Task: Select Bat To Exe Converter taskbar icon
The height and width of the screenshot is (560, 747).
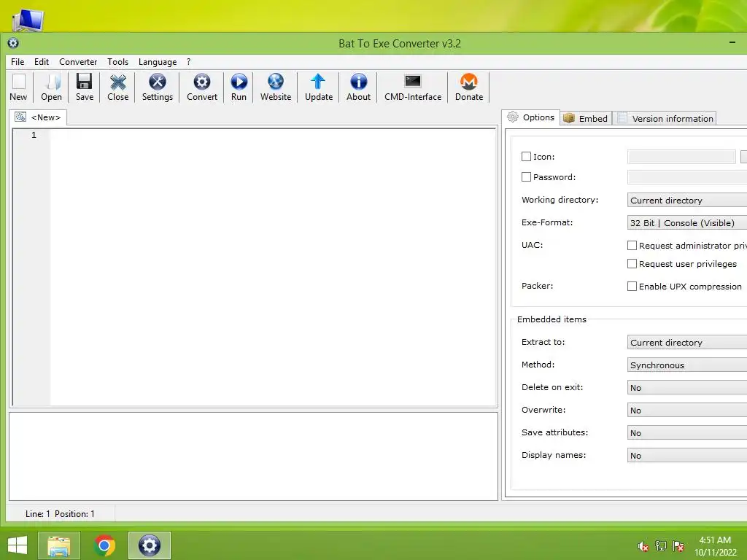Action: coord(149,545)
